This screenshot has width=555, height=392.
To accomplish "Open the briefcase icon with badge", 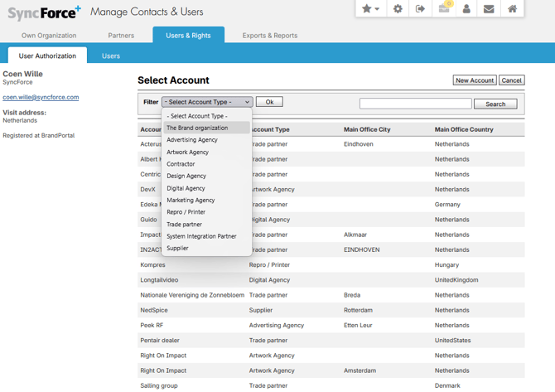I will click(443, 8).
